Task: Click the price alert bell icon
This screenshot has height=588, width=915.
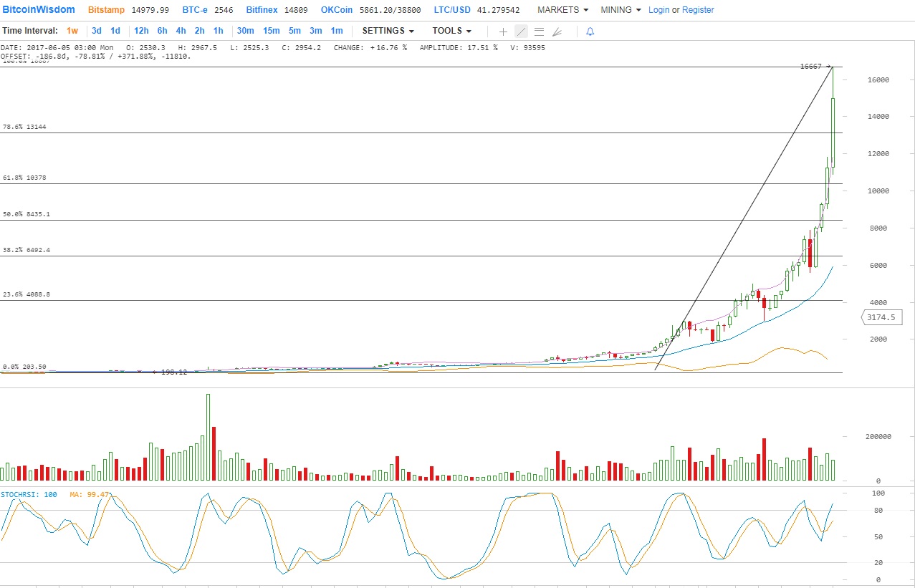Action: tap(590, 32)
